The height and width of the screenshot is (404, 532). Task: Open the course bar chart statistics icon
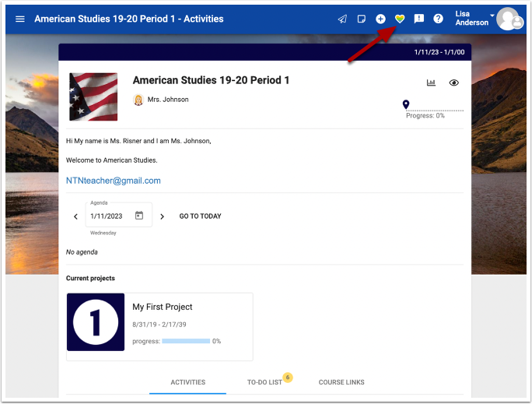[x=432, y=83]
